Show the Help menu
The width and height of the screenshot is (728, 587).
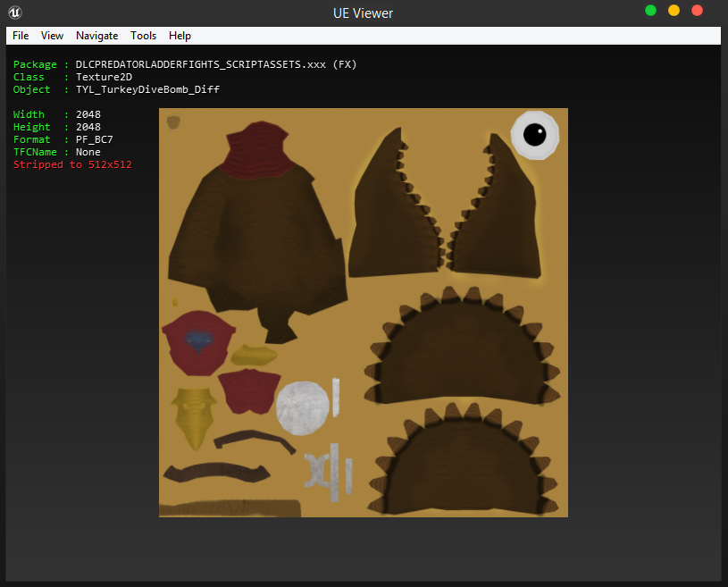(180, 36)
